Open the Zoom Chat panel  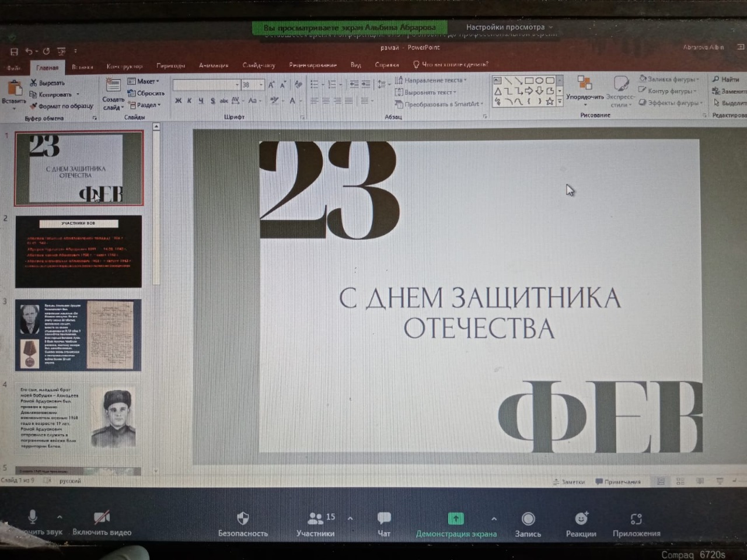pyautogui.click(x=383, y=518)
